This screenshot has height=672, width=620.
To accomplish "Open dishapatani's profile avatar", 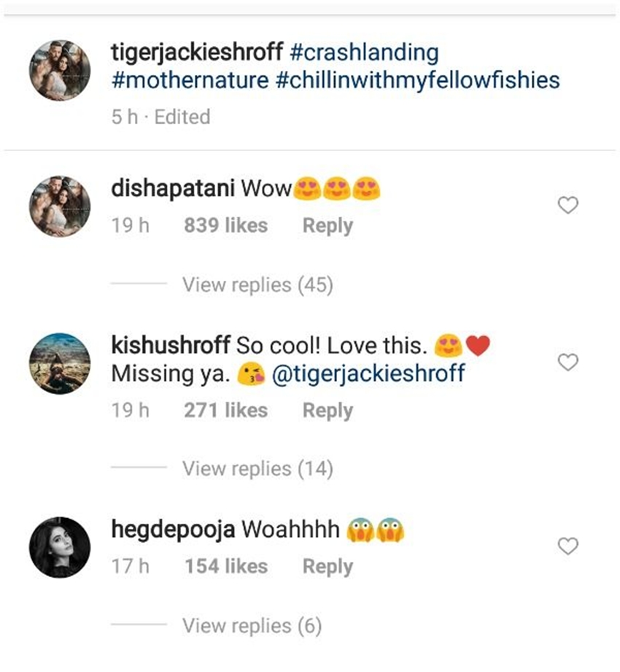I will [x=60, y=206].
